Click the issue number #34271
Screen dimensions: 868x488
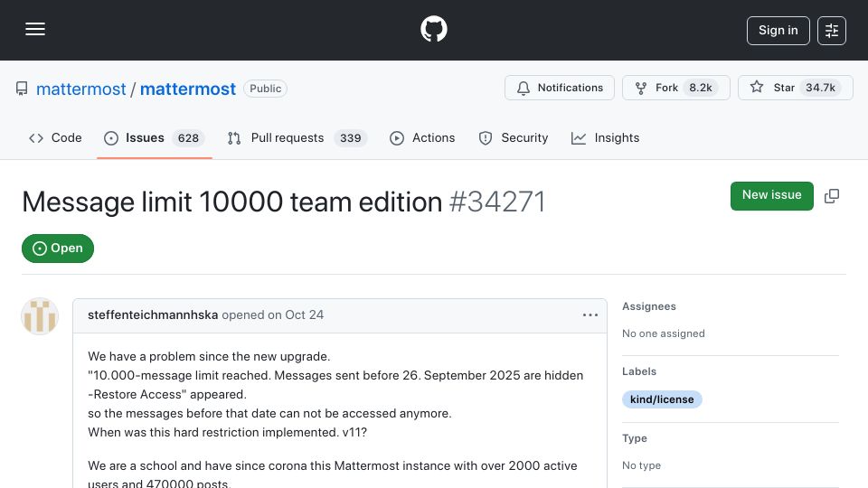(497, 202)
